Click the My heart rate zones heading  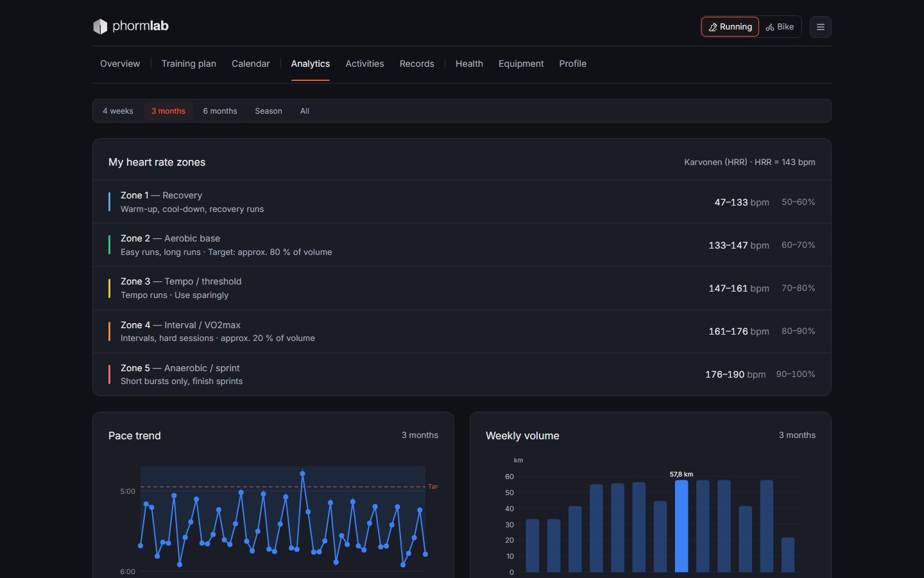[x=157, y=162]
